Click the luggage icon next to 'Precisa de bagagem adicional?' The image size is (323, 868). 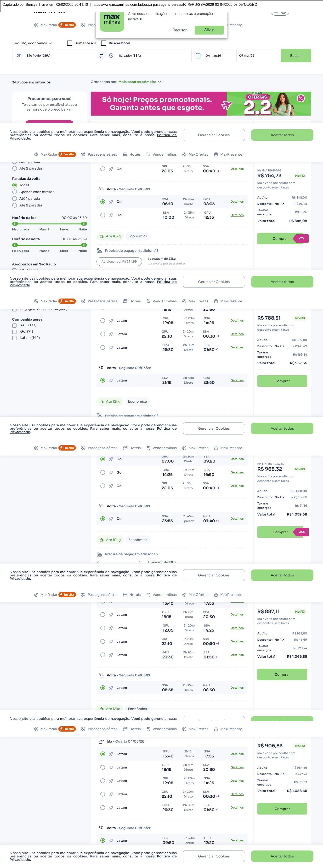(99, 251)
